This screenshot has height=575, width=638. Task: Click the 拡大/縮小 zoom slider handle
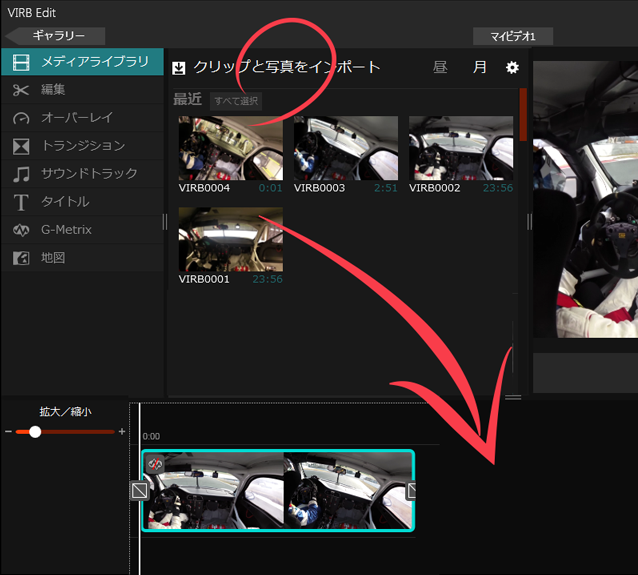point(35,432)
